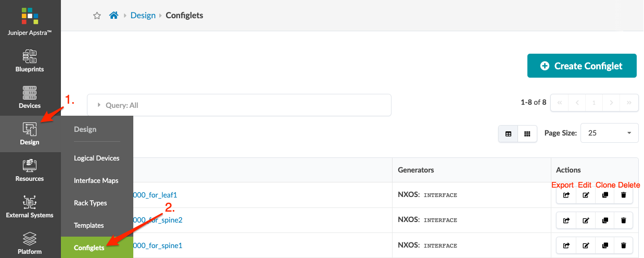Edit the first configlet row

[586, 195]
